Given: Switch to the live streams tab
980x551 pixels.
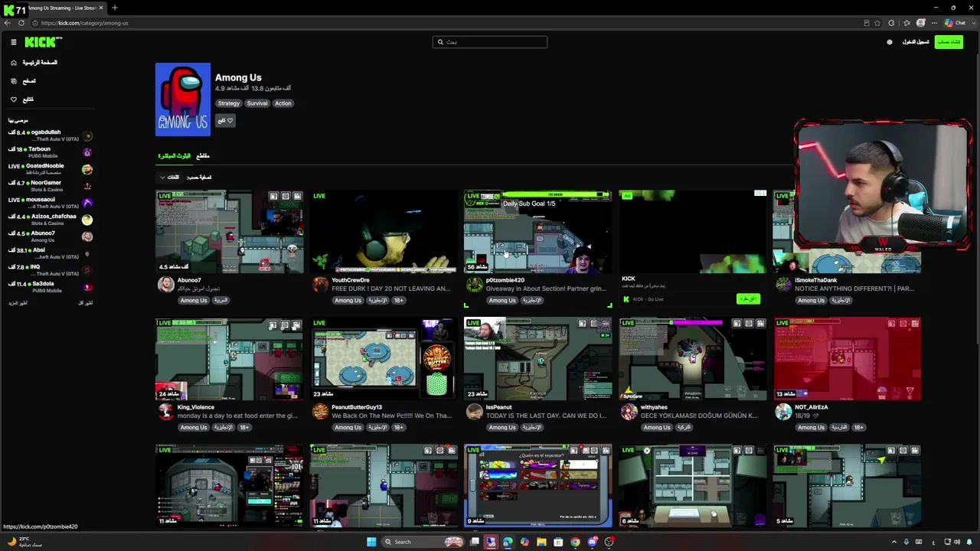Looking at the screenshot, I should pyautogui.click(x=174, y=156).
